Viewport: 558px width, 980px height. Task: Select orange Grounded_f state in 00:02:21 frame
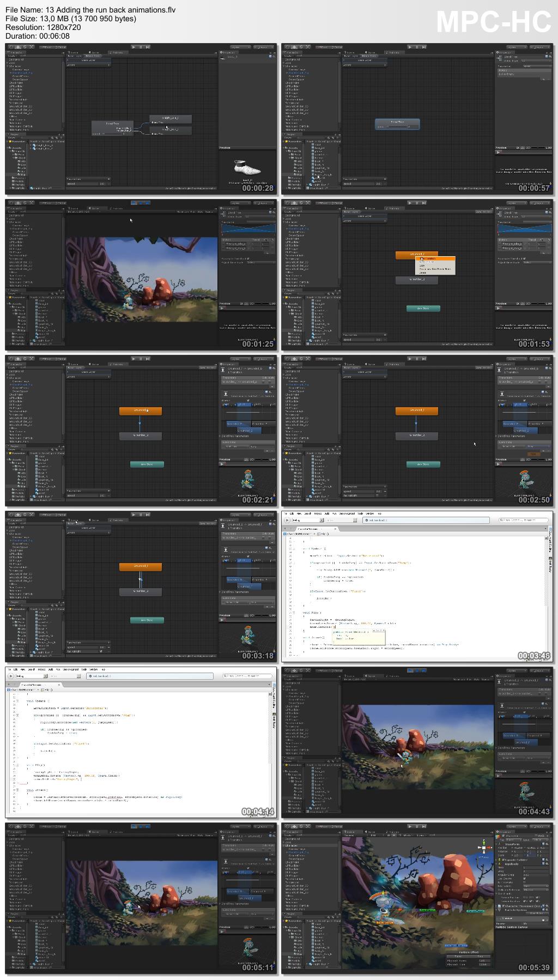tap(141, 410)
